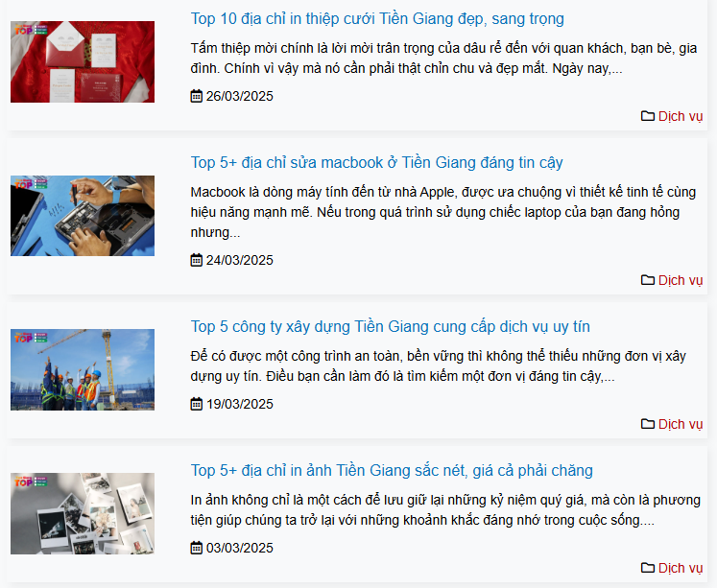Click the folder icon in the wedding invitation post

coord(648,116)
